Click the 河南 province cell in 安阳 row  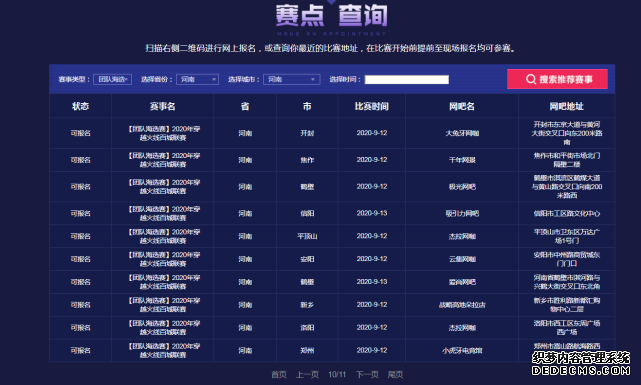click(245, 259)
